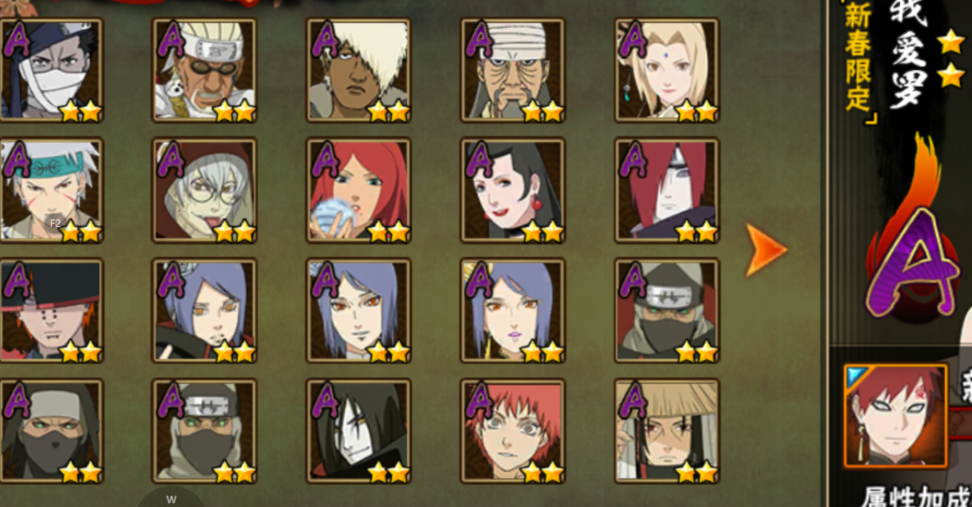972x507 pixels.
Task: Choose the pale long black-haired snake-eyed character
Action: [358, 431]
